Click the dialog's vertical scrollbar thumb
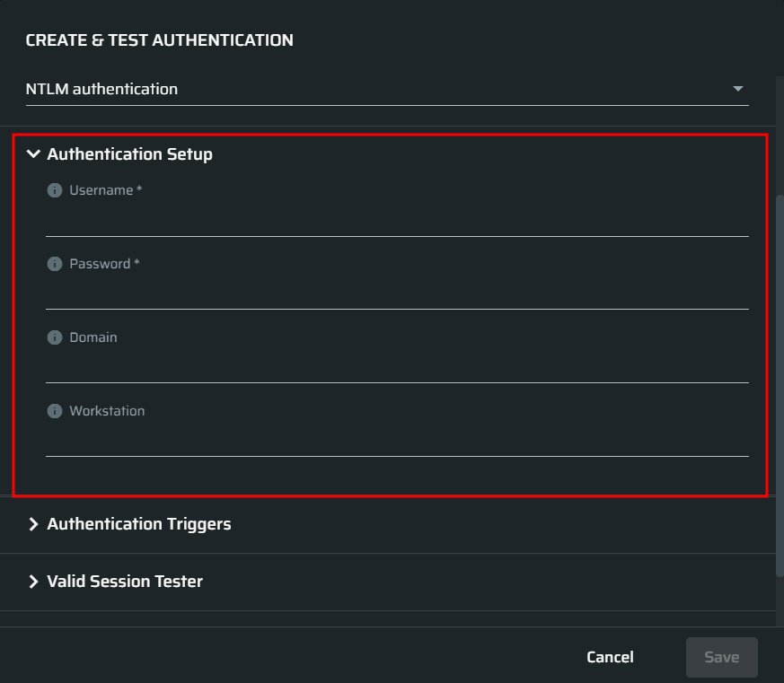The image size is (784, 683). click(780, 385)
